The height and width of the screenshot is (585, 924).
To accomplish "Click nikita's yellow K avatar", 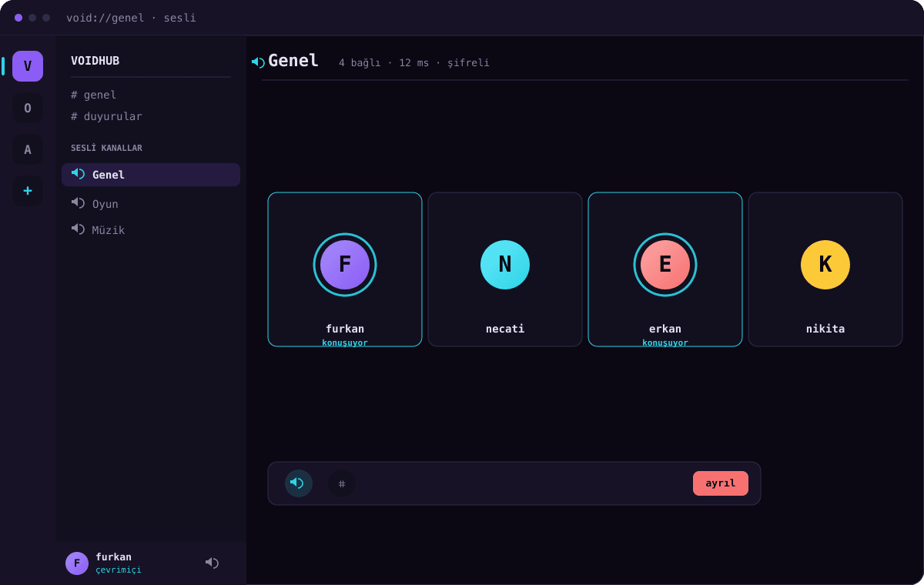I will (x=825, y=265).
